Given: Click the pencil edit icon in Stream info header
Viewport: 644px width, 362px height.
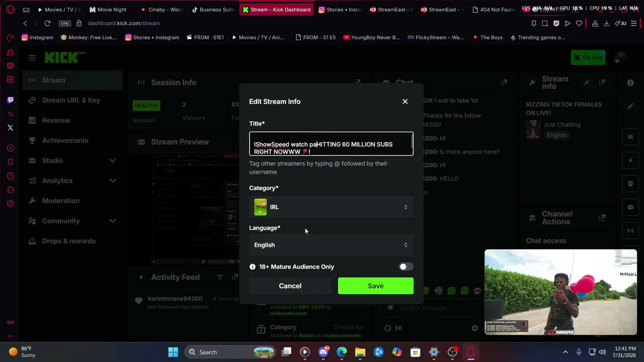Looking at the screenshot, I should (587, 82).
